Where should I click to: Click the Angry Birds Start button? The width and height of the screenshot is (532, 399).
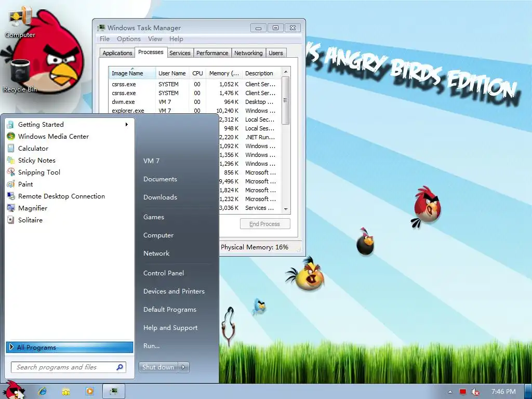click(x=14, y=390)
